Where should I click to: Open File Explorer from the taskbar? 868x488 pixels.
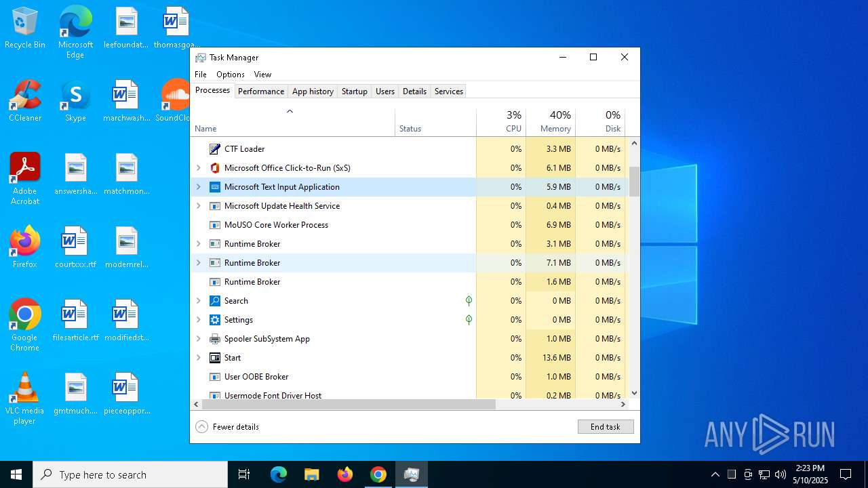click(x=311, y=474)
